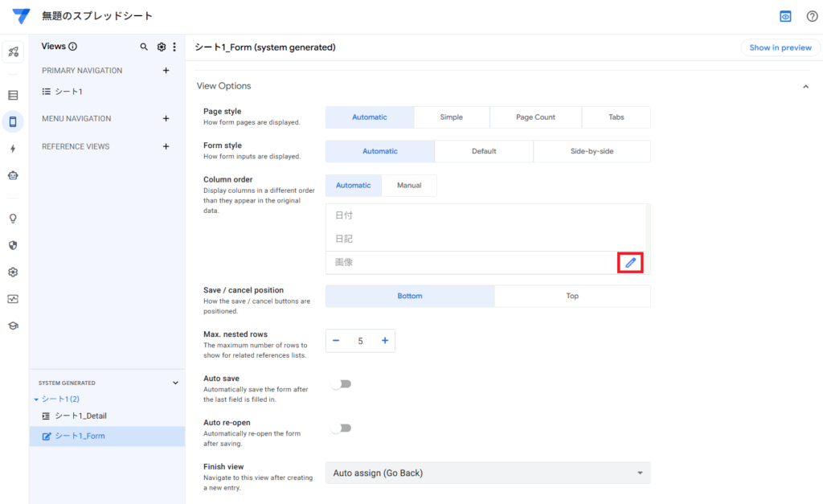The image size is (823, 504).
Task: Collapse the View Options section
Action: (805, 86)
